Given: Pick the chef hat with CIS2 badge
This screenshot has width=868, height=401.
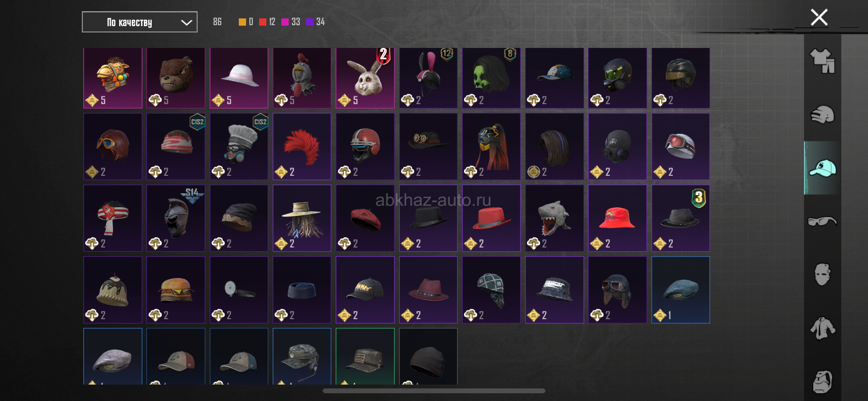Looking at the screenshot, I should tap(239, 146).
